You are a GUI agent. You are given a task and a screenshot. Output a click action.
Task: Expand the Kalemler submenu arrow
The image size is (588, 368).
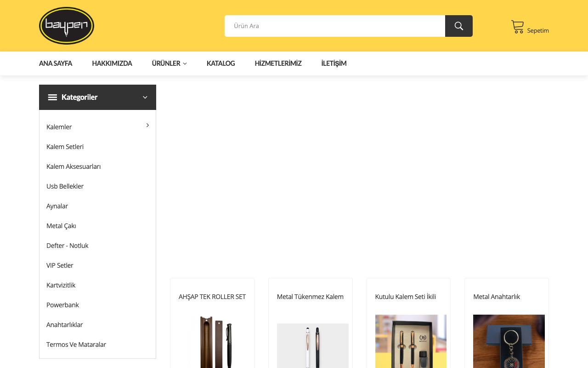(x=147, y=125)
